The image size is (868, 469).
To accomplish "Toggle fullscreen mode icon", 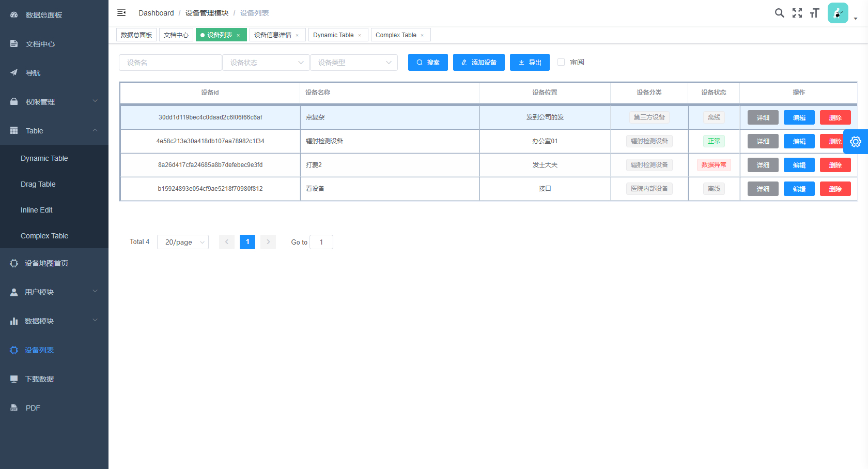I will pyautogui.click(x=797, y=13).
